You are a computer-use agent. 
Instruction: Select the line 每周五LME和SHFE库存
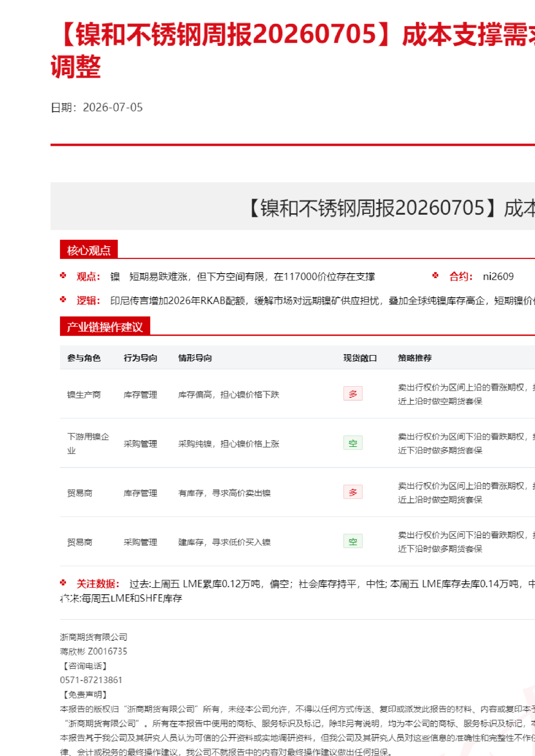tap(131, 598)
